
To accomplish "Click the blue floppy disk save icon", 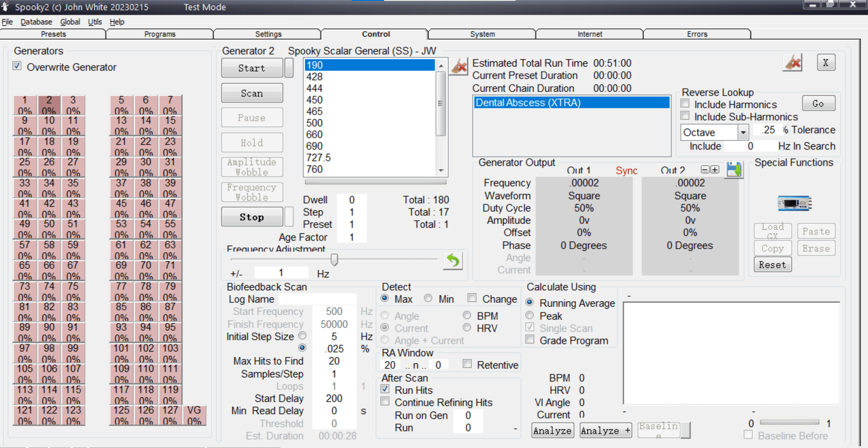I will (734, 170).
